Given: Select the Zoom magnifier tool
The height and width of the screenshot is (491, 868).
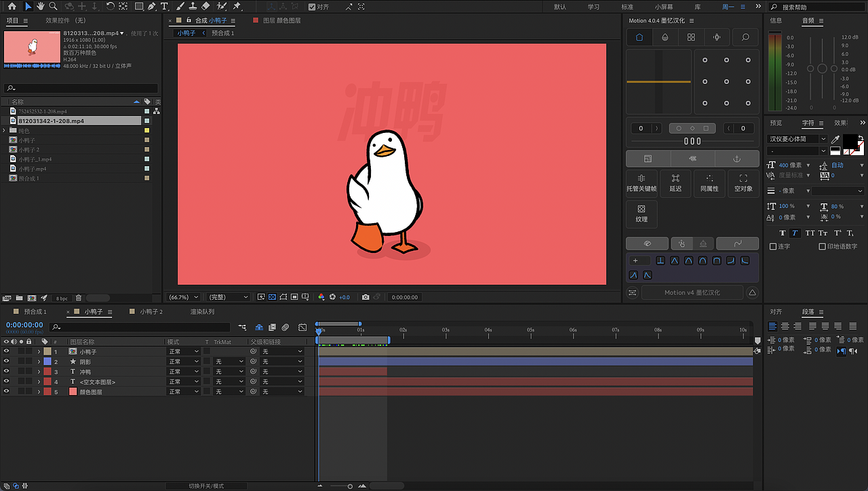Looking at the screenshot, I should click(53, 6).
